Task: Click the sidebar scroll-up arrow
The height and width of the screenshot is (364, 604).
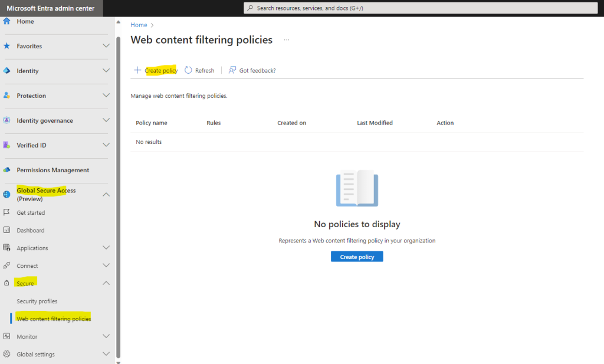Action: 118,22
